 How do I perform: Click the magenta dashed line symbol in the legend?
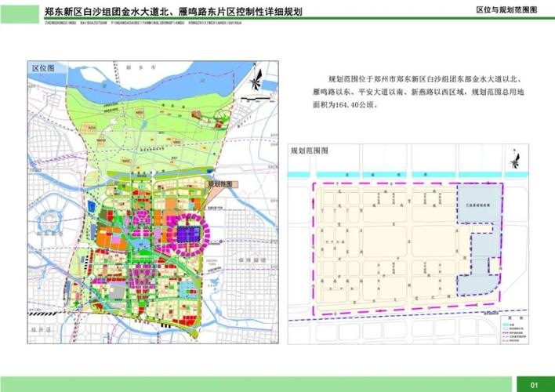pos(507,339)
